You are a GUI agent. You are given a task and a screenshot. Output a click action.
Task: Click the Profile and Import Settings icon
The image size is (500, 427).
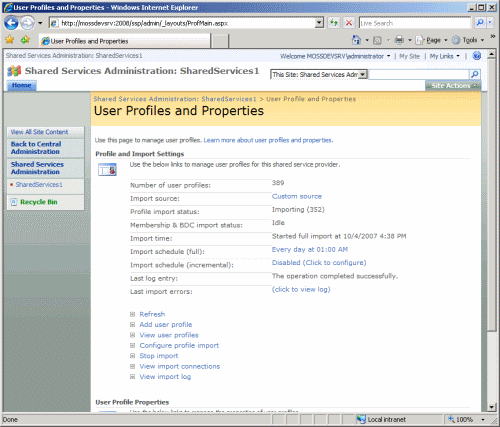point(107,169)
